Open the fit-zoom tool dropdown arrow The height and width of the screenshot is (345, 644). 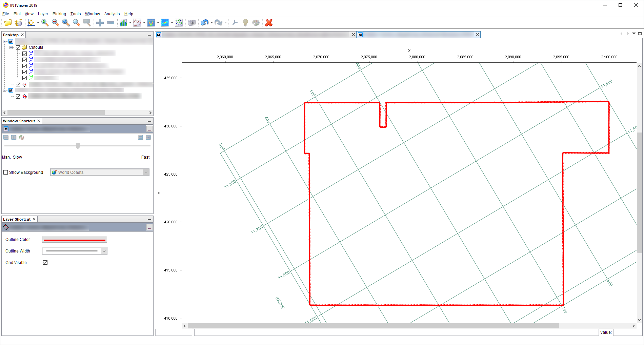click(x=38, y=23)
